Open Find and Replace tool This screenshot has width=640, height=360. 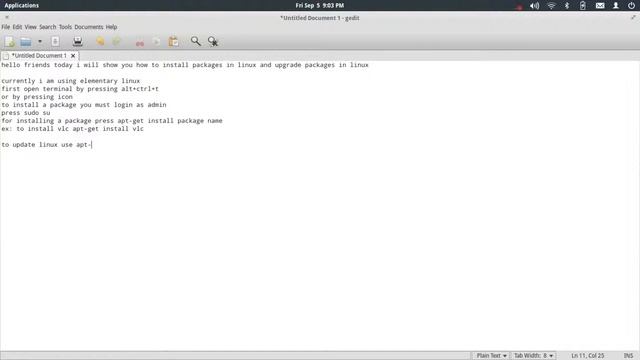click(x=213, y=41)
